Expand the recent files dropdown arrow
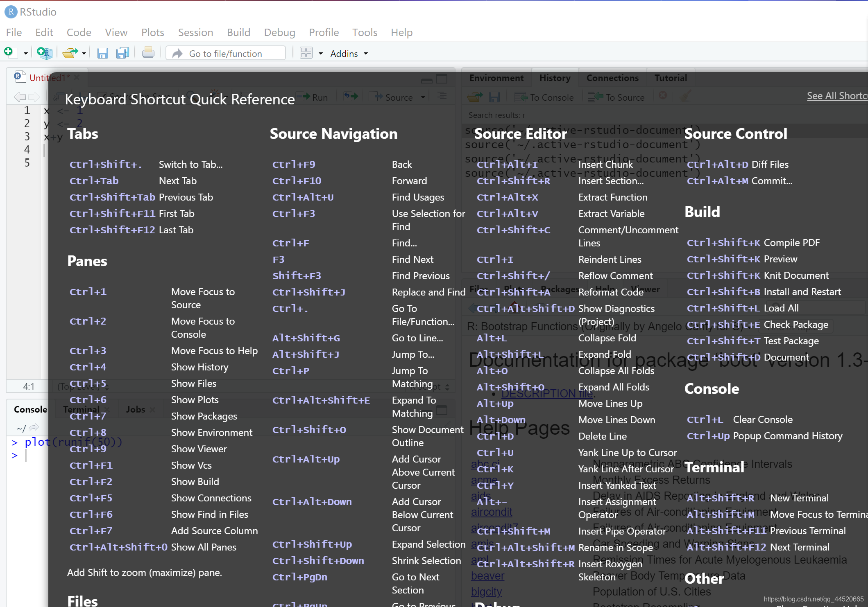Viewport: 868px width, 607px height. pyautogui.click(x=84, y=54)
